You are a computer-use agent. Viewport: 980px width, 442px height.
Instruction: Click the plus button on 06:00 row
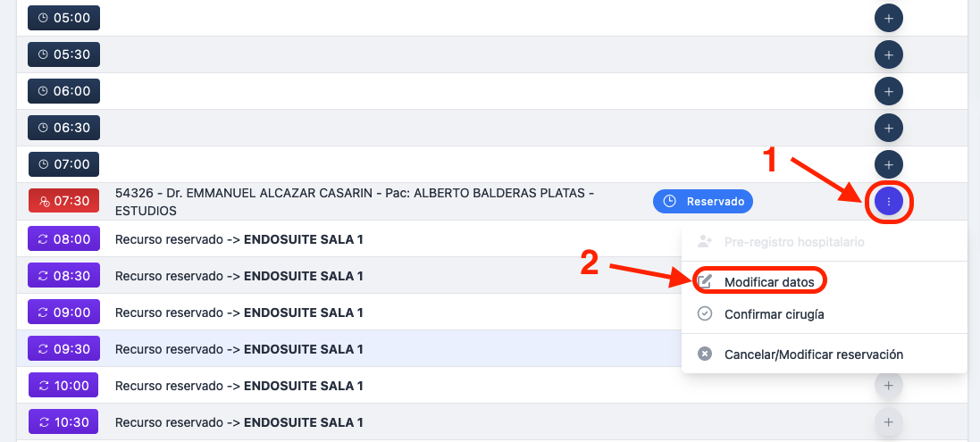pyautogui.click(x=888, y=91)
